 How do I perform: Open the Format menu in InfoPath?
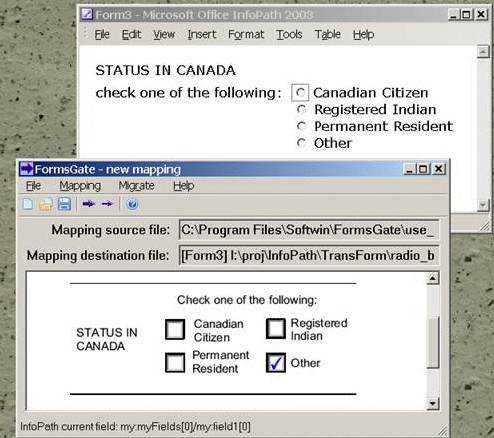pyautogui.click(x=246, y=34)
